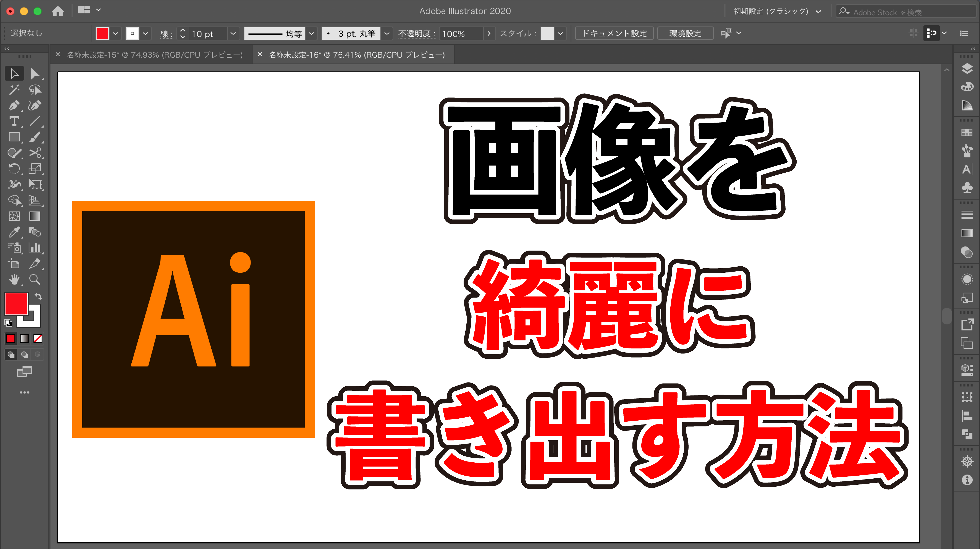
Task: Open the 線 stroke panel link
Action: [166, 34]
